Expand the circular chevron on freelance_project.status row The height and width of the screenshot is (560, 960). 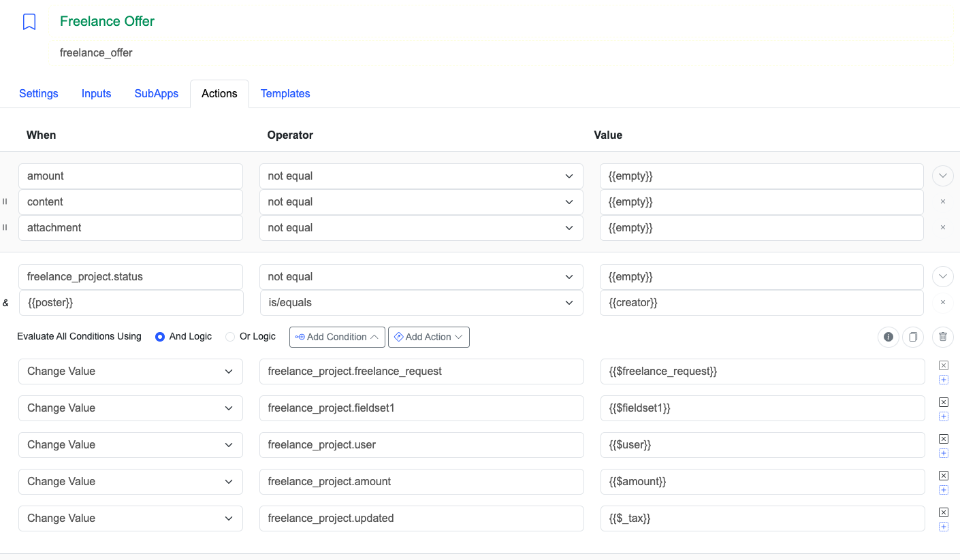pyautogui.click(x=943, y=277)
